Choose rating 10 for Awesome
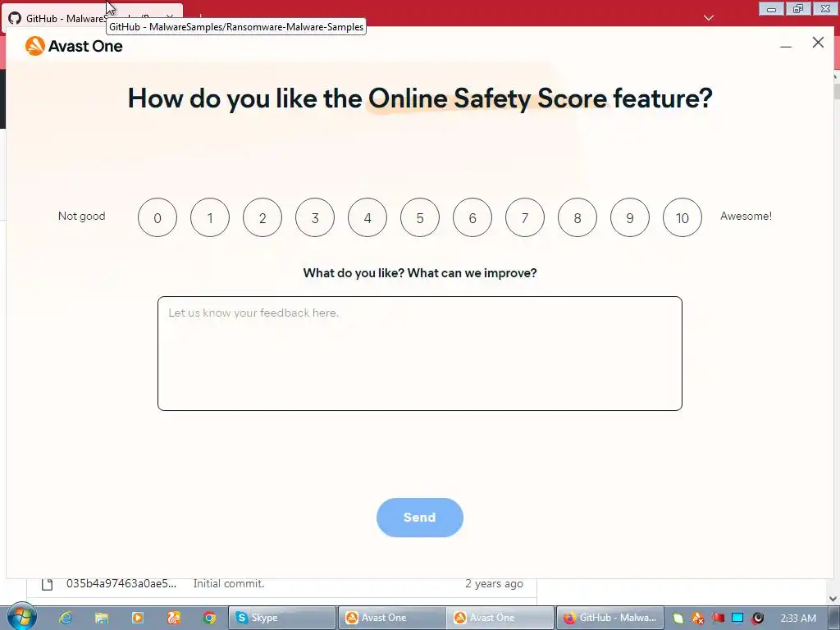This screenshot has height=630, width=840. pos(682,217)
